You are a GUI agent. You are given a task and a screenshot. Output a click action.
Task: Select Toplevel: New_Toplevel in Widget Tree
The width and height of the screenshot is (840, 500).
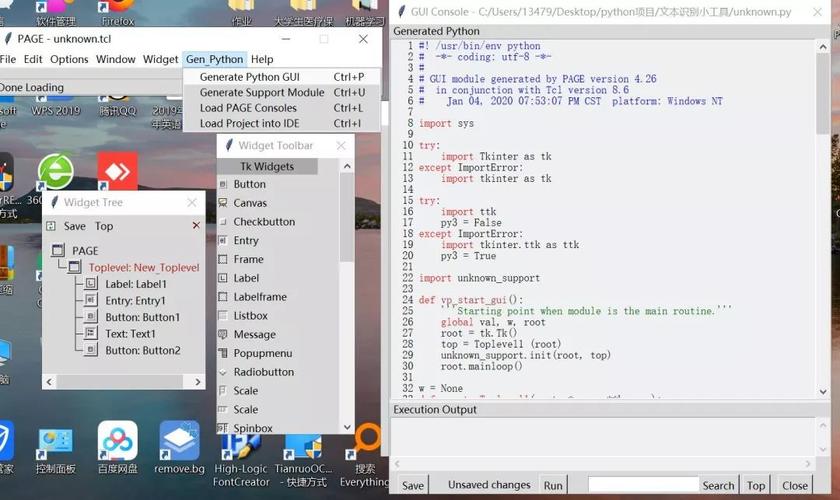[144, 267]
